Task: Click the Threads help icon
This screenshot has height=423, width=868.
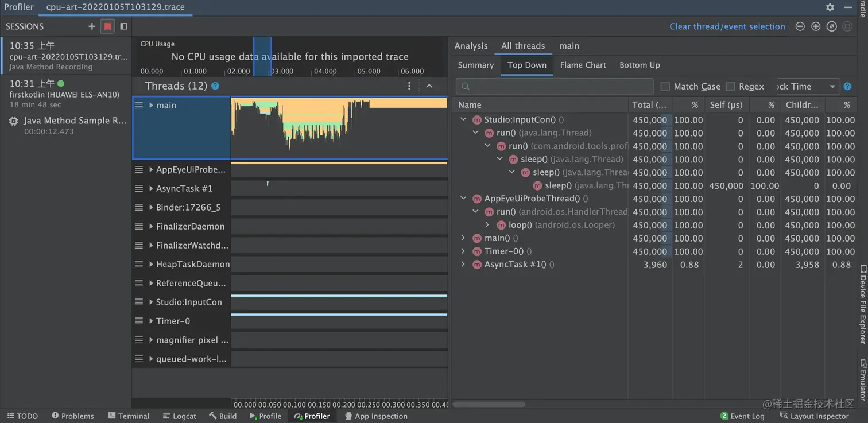Action: pyautogui.click(x=215, y=86)
